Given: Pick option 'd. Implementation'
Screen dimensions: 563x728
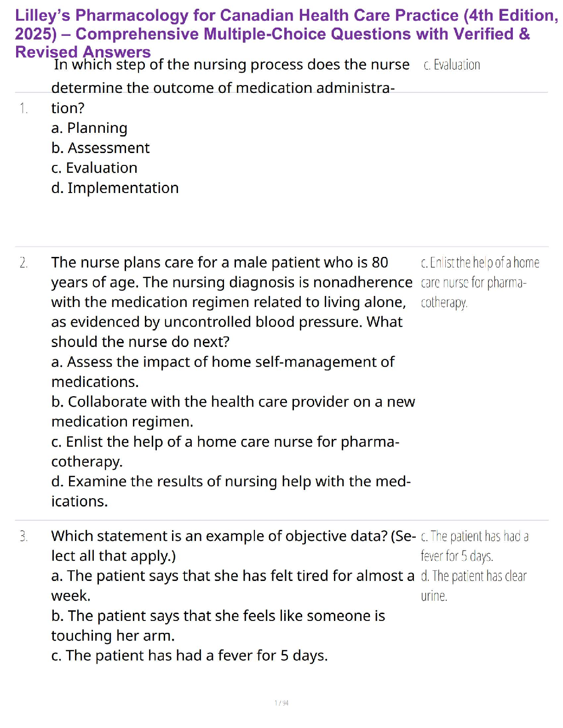Looking at the screenshot, I should coord(115,188).
